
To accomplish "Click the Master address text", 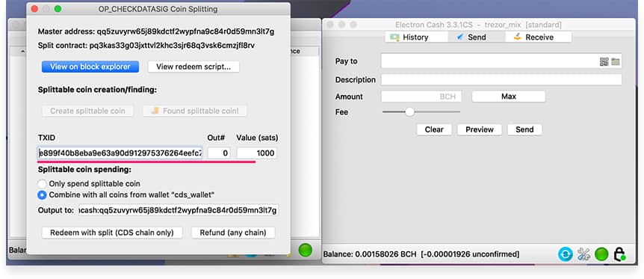I will tap(156, 31).
